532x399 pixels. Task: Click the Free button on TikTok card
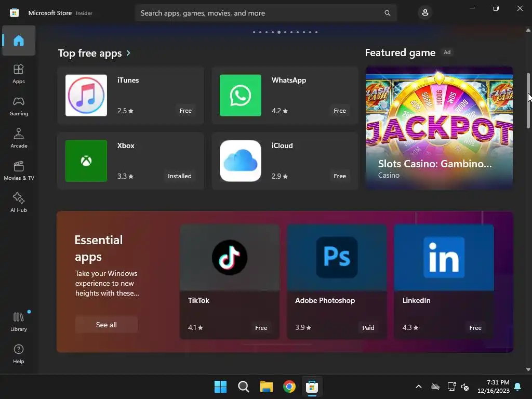(261, 328)
